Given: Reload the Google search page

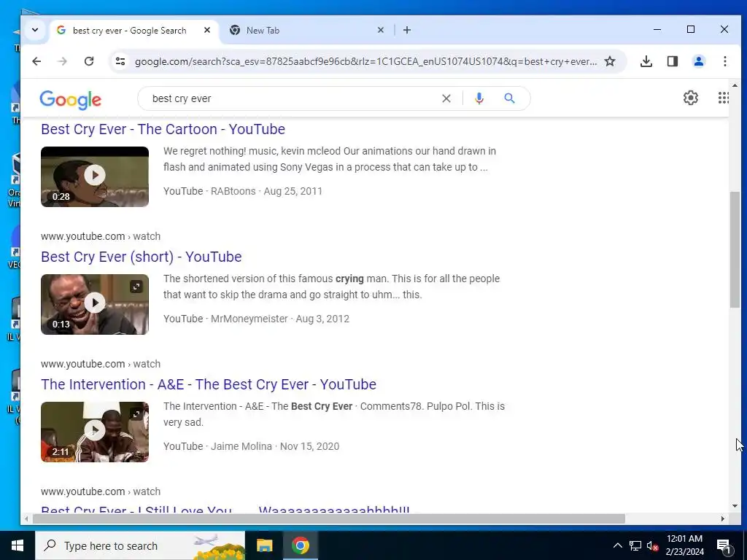Looking at the screenshot, I should (x=88, y=61).
